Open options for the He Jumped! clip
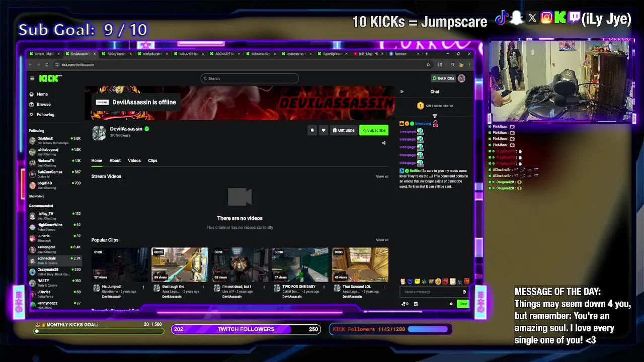 (143, 287)
